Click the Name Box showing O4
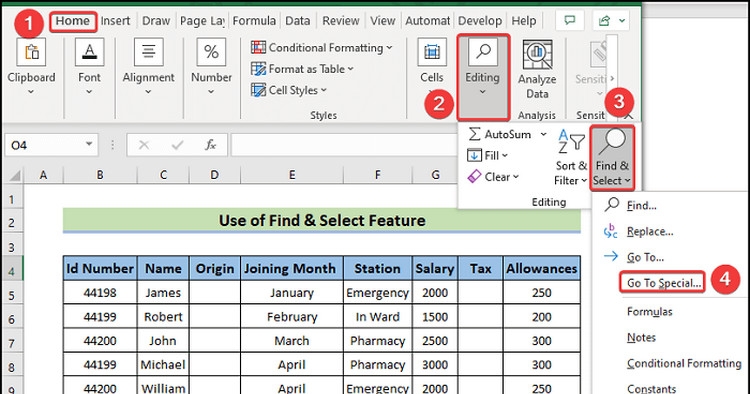This screenshot has width=750, height=394. [52, 145]
